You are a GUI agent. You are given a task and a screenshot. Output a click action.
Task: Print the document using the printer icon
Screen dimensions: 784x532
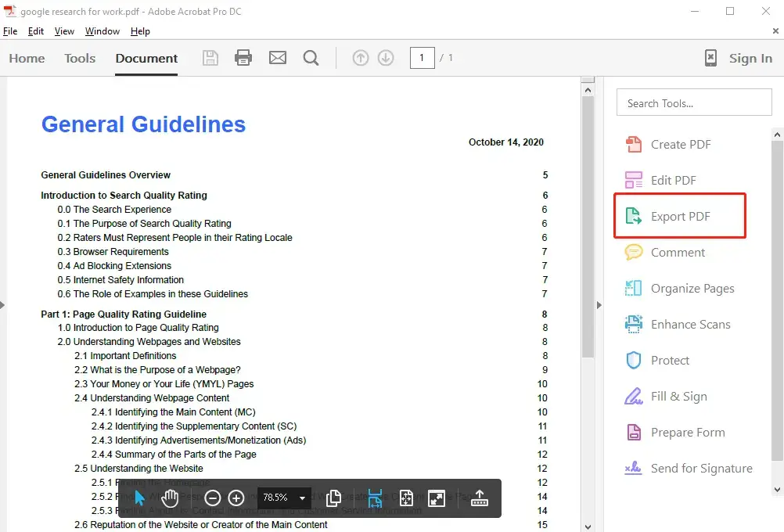243,58
